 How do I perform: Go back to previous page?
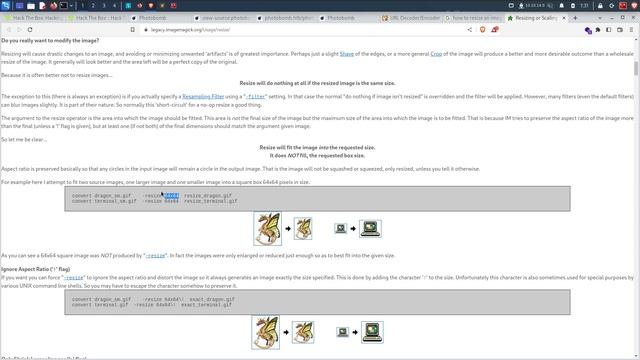pyautogui.click(x=9, y=29)
